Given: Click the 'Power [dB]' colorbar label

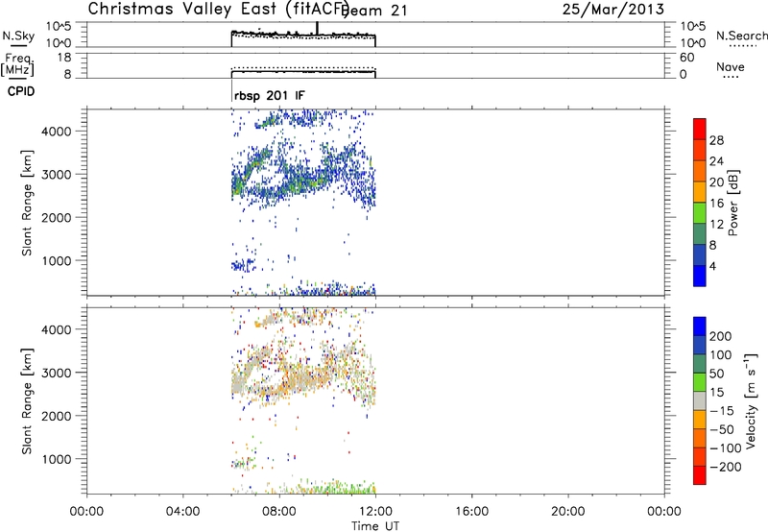Looking at the screenshot, I should (x=733, y=203).
